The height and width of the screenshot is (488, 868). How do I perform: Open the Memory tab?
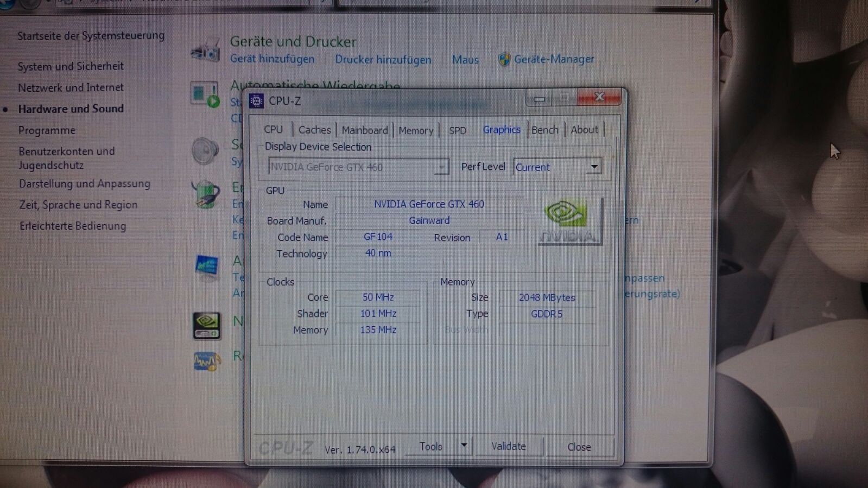pos(416,130)
